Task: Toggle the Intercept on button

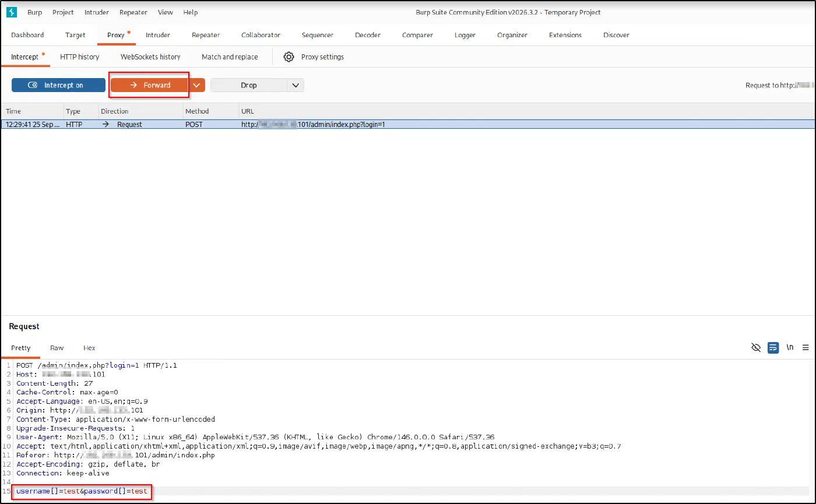Action: (x=58, y=85)
